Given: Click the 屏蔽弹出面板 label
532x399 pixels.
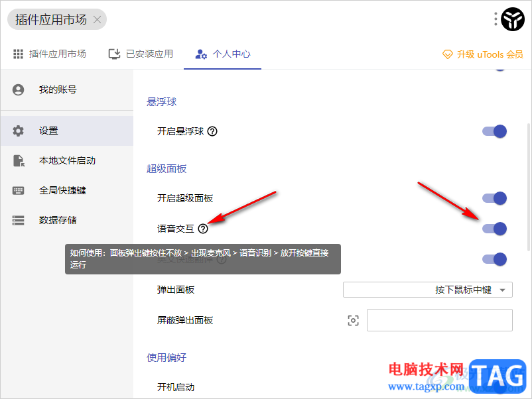Looking at the screenshot, I should pos(185,320).
